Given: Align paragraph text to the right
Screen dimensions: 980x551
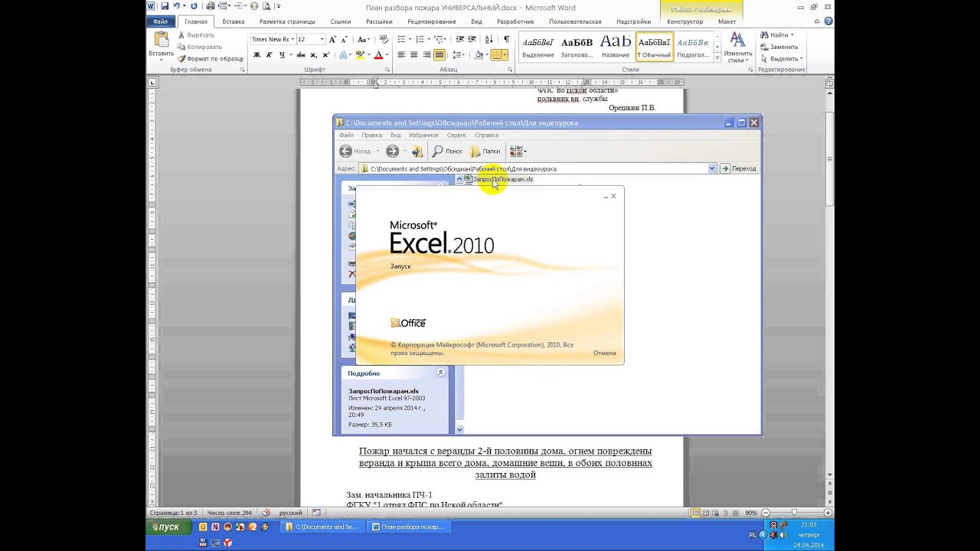Looking at the screenshot, I should 426,55.
